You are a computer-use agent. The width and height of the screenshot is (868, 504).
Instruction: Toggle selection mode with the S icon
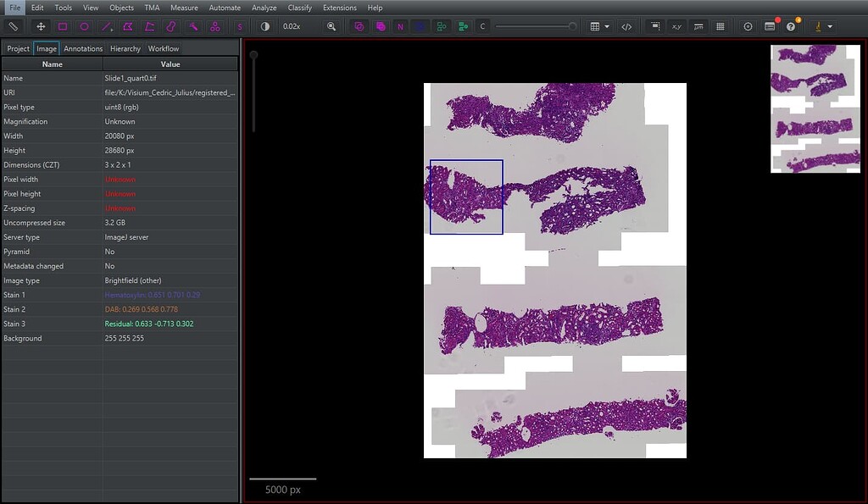pyautogui.click(x=242, y=26)
